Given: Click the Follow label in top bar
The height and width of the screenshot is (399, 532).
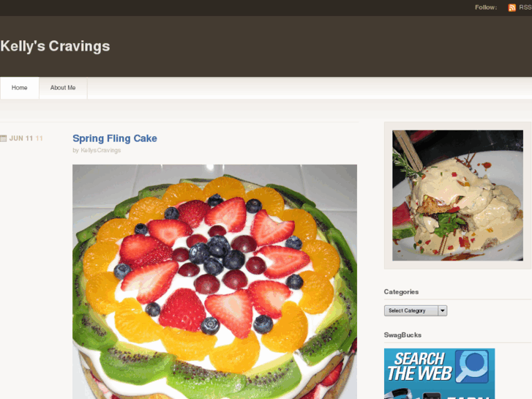Looking at the screenshot, I should [486, 7].
